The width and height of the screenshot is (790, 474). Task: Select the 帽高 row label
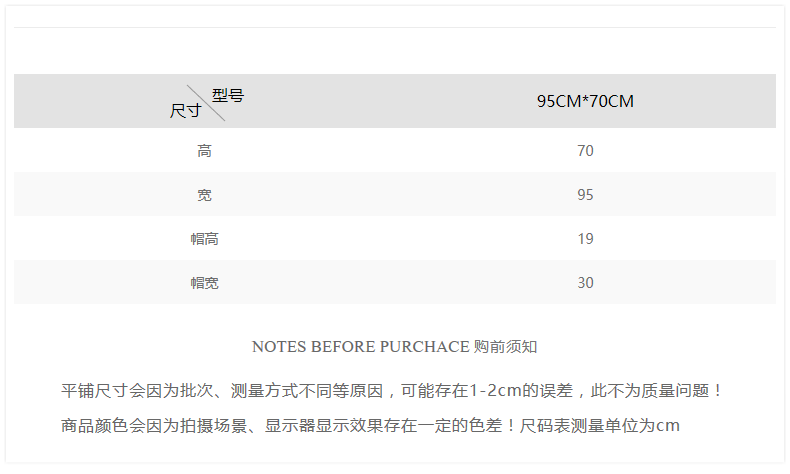tap(204, 239)
